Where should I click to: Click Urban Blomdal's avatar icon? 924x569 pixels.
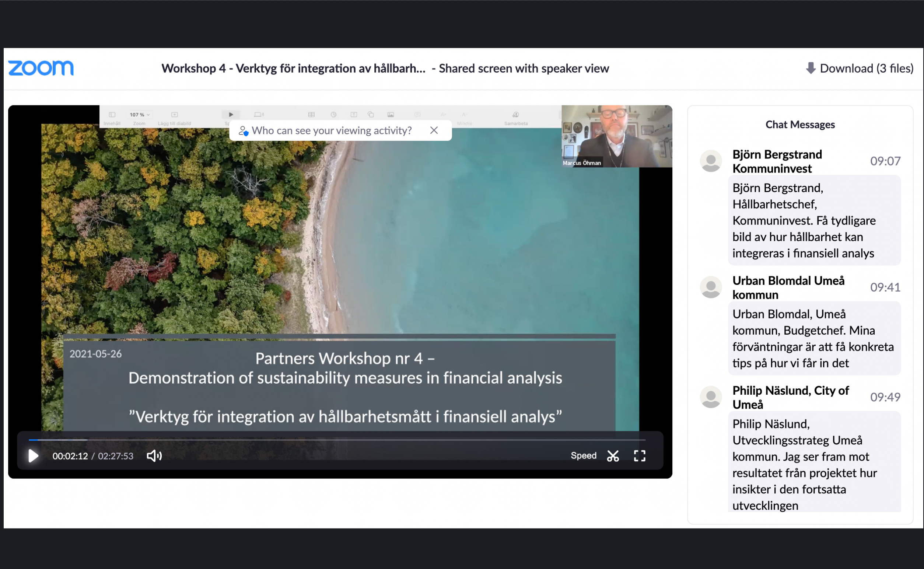[710, 287]
